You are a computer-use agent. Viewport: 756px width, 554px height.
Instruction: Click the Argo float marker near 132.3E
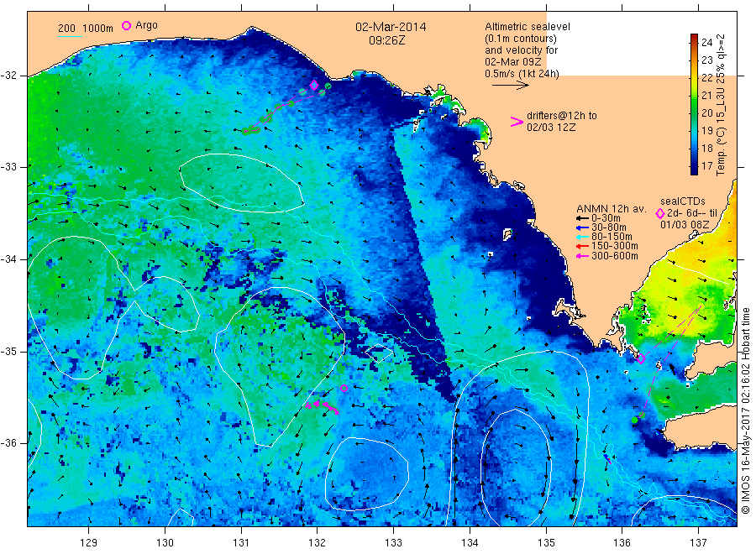[344, 388]
